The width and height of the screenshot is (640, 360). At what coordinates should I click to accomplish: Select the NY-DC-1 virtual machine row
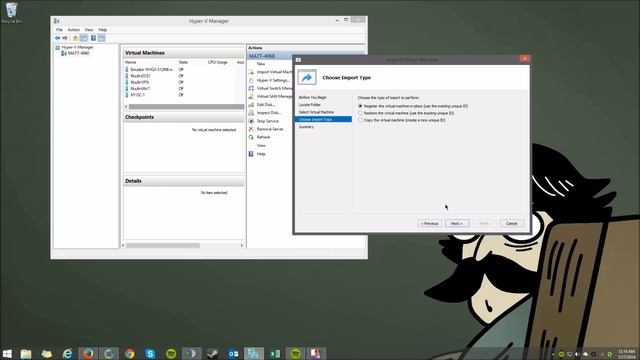[x=138, y=95]
